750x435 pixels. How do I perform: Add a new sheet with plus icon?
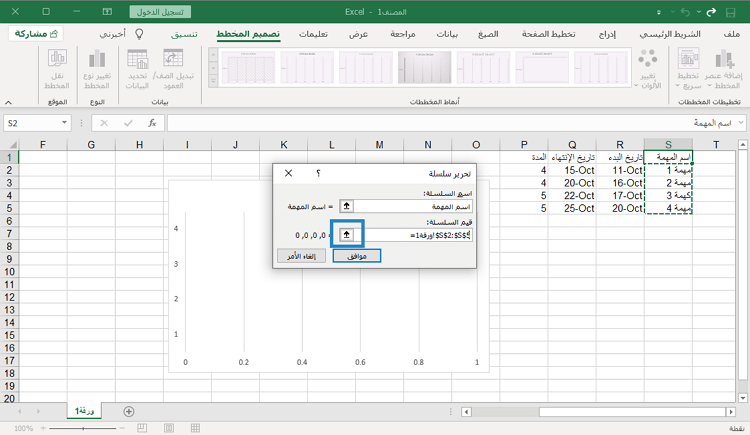coord(128,411)
